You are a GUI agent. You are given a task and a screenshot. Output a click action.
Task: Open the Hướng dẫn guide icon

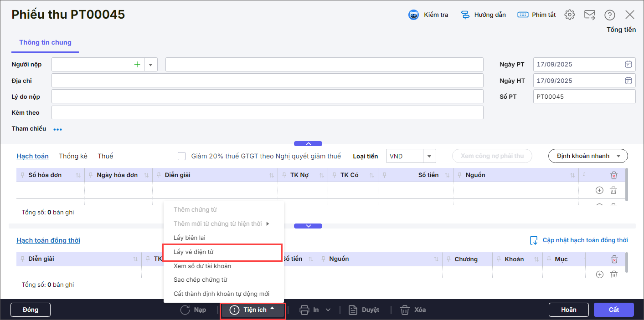tap(465, 15)
